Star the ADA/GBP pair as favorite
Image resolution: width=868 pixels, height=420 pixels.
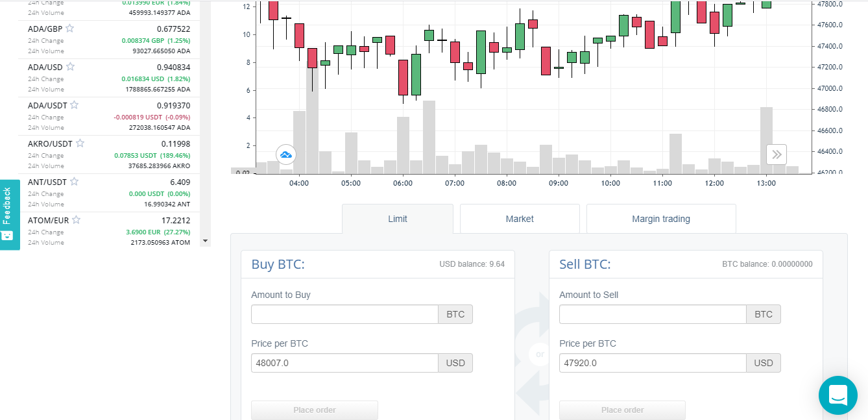click(69, 29)
